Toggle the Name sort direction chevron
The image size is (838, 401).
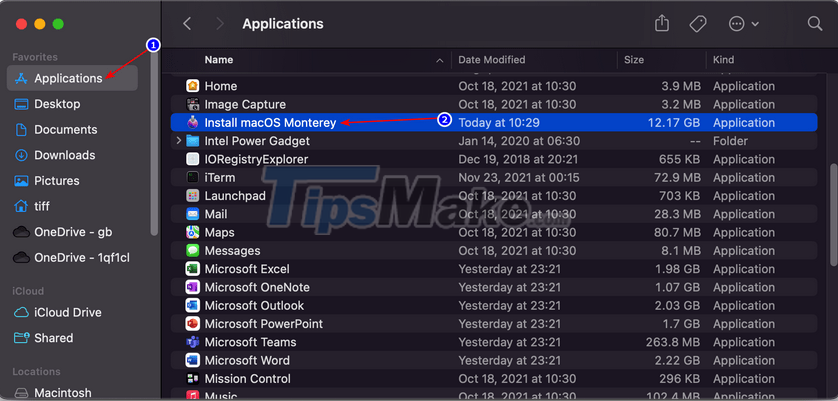[x=440, y=60]
